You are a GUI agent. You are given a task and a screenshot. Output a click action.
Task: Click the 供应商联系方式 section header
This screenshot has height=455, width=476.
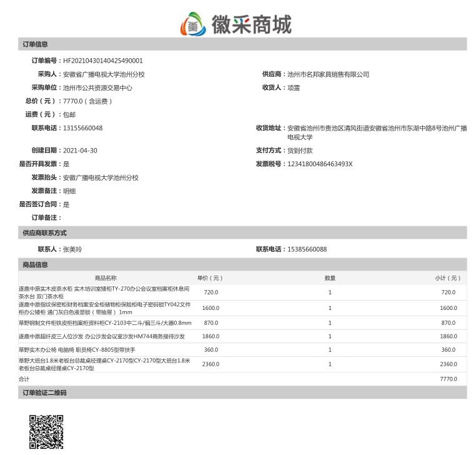[44, 233]
